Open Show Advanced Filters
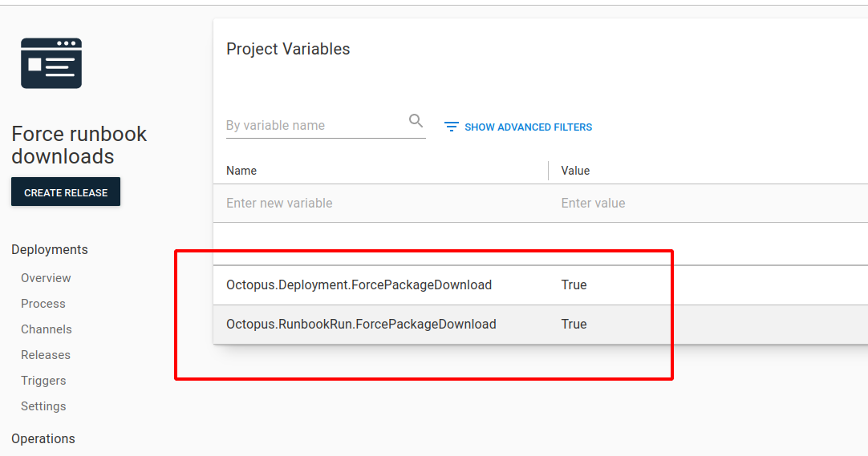 click(518, 127)
